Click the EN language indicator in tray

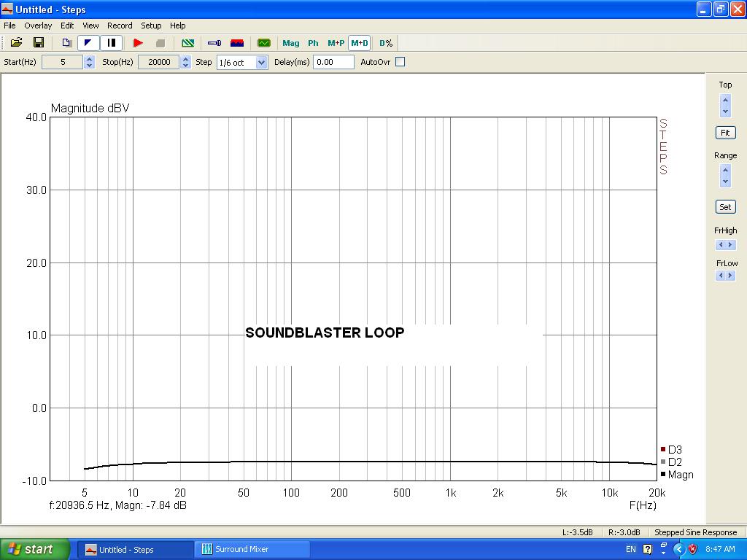[631, 549]
